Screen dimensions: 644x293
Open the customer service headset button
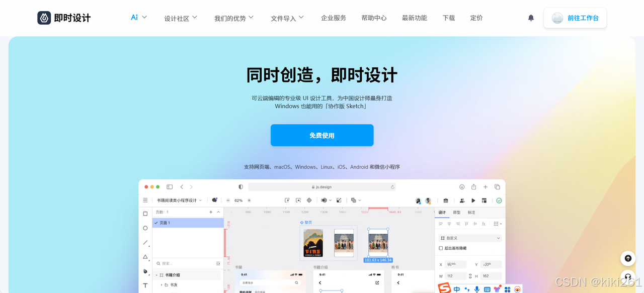628,277
